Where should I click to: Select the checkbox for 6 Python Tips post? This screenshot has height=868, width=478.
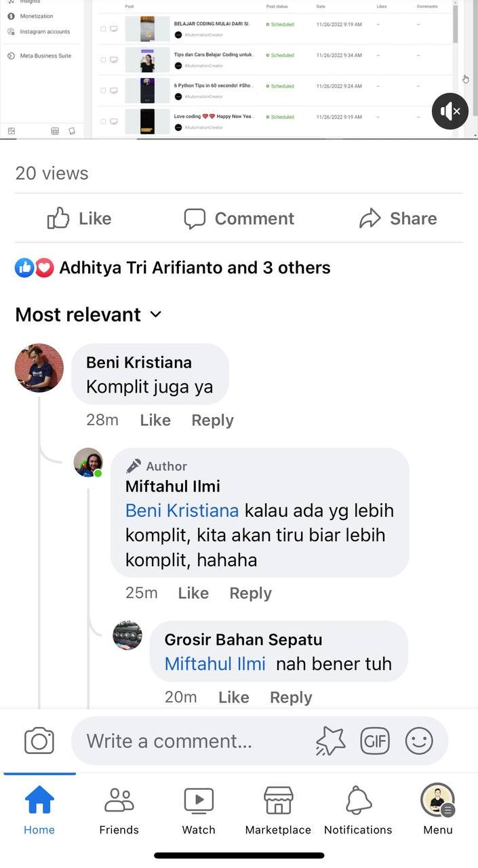point(103,90)
